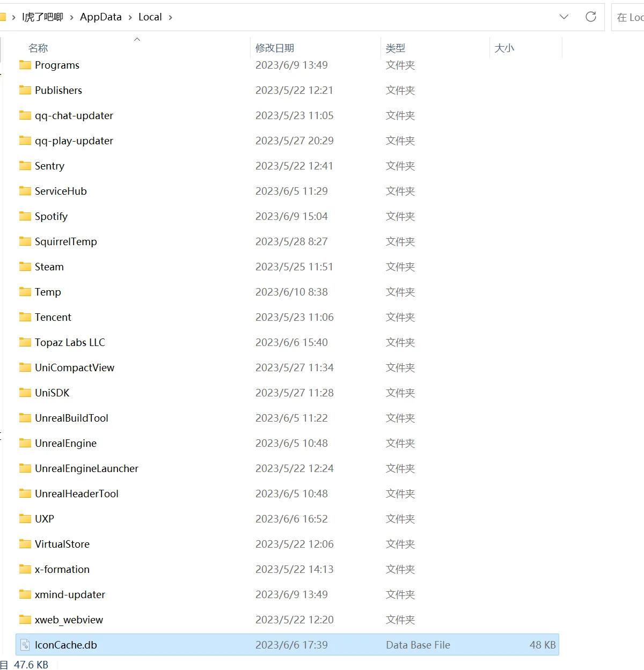The height and width of the screenshot is (670, 644).
Task: Click the UXP folder icon
Action: click(x=25, y=519)
